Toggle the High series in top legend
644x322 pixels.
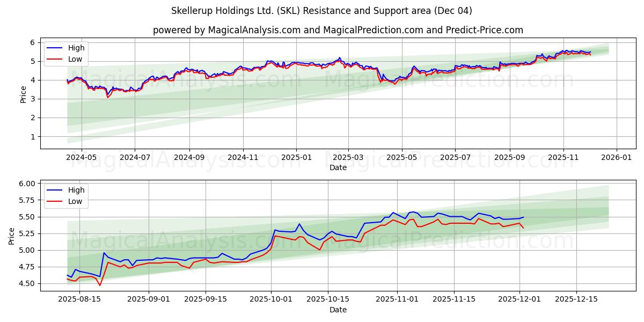pyautogui.click(x=78, y=48)
